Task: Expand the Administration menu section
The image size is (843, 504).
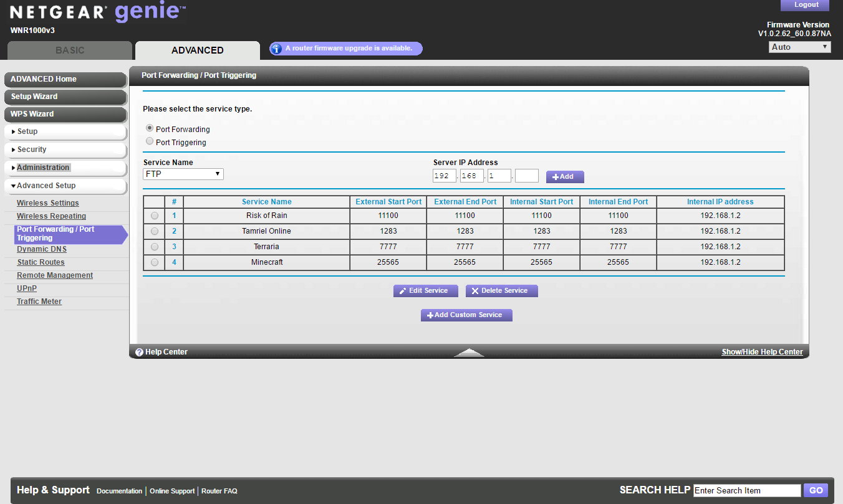Action: pos(65,168)
